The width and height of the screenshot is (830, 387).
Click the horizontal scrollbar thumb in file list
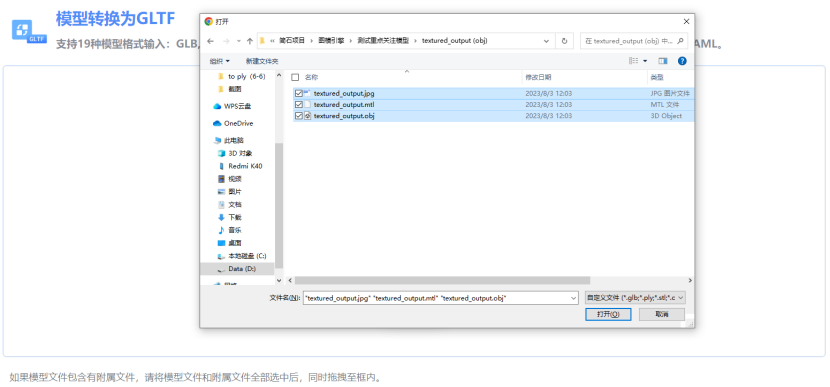pos(442,281)
